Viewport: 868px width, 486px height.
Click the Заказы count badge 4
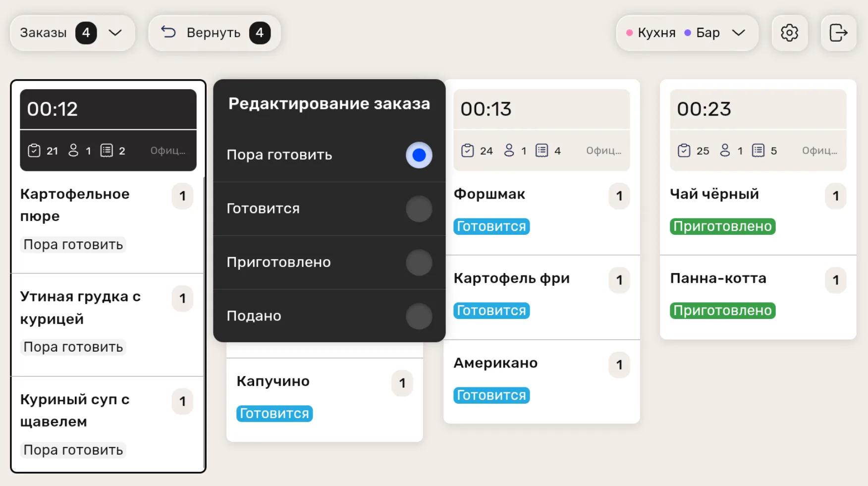tap(86, 33)
